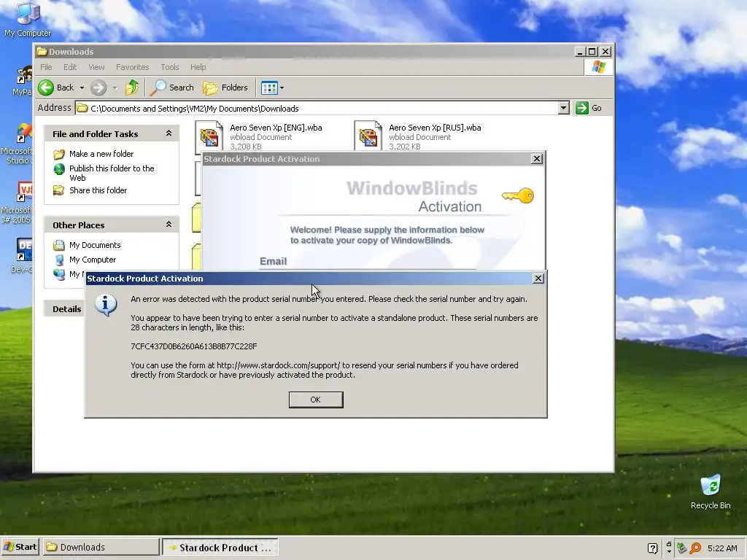
Task: Collapse File and Folder Tasks panel
Action: click(x=169, y=134)
